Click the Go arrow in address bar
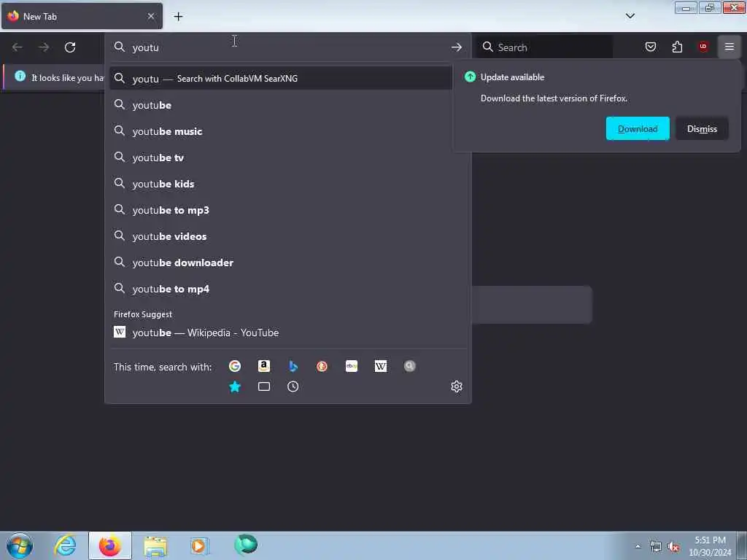The image size is (747, 560). pos(457,47)
